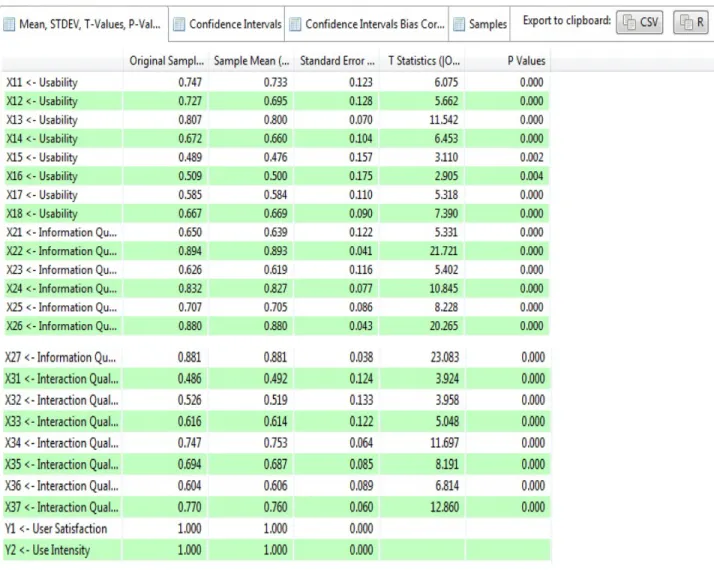This screenshot has height=570, width=714.
Task: Export results to clipboard as CSV
Action: coord(640,22)
